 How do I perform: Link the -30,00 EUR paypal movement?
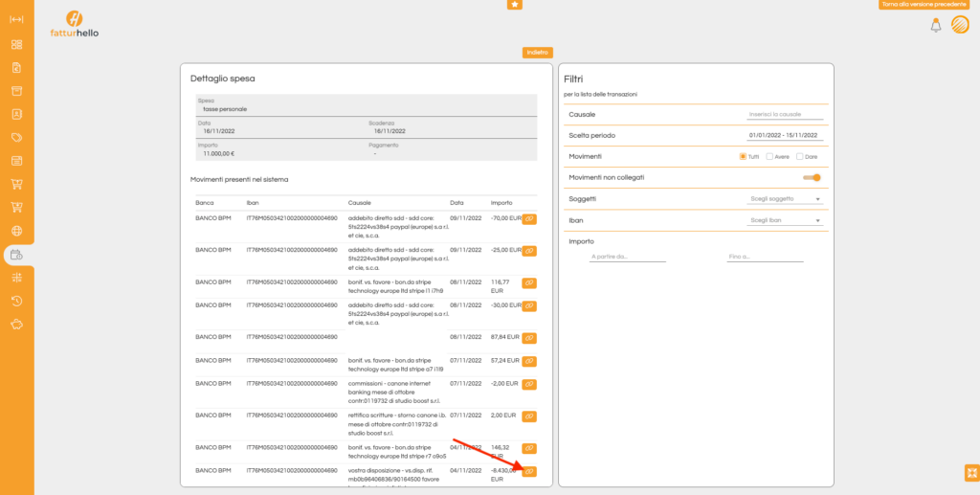click(528, 305)
